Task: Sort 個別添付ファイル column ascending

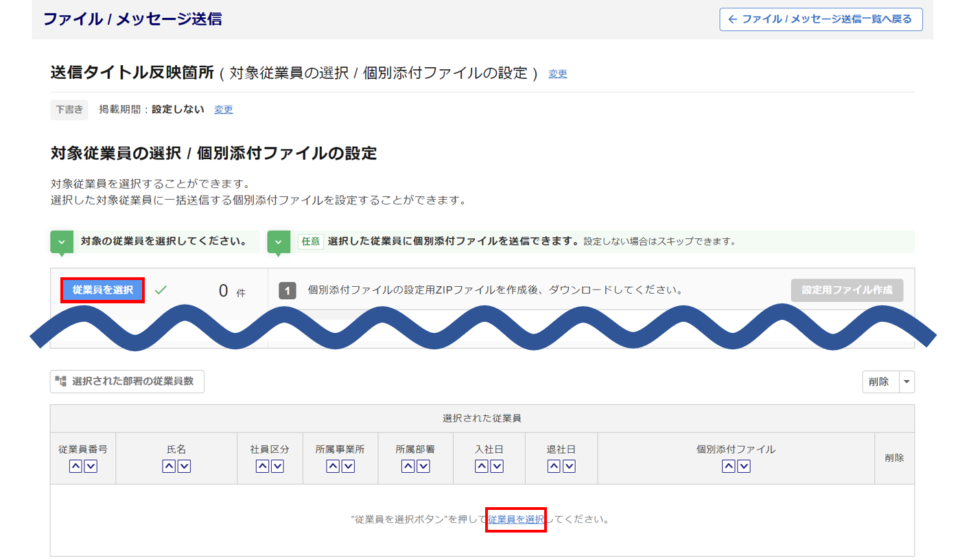Action: tap(728, 467)
